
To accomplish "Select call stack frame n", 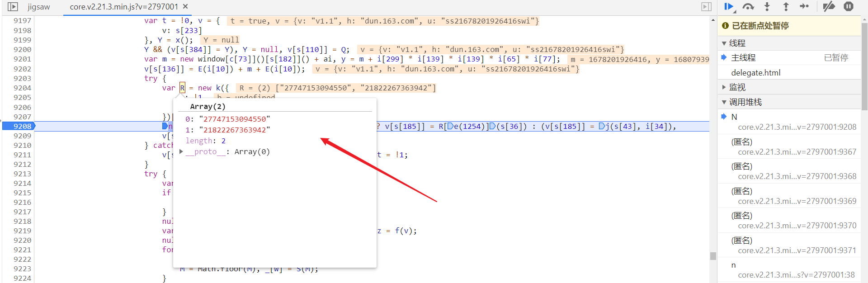I will (x=733, y=265).
